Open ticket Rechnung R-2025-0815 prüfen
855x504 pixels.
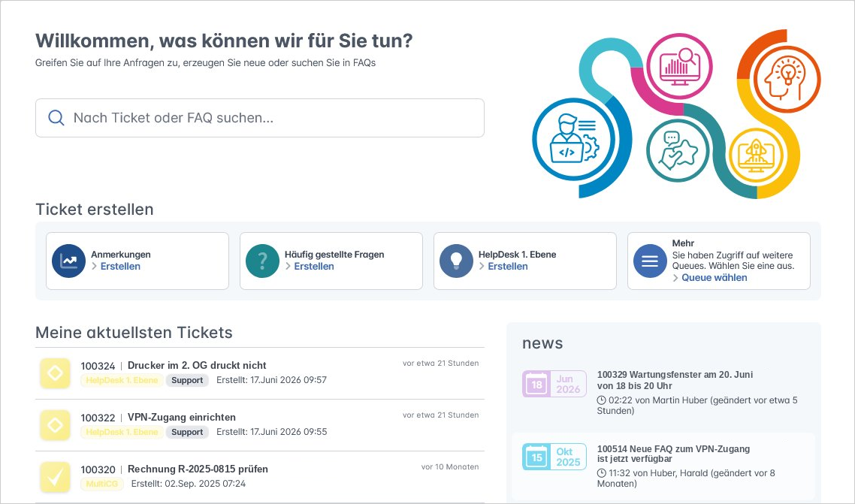(x=198, y=469)
